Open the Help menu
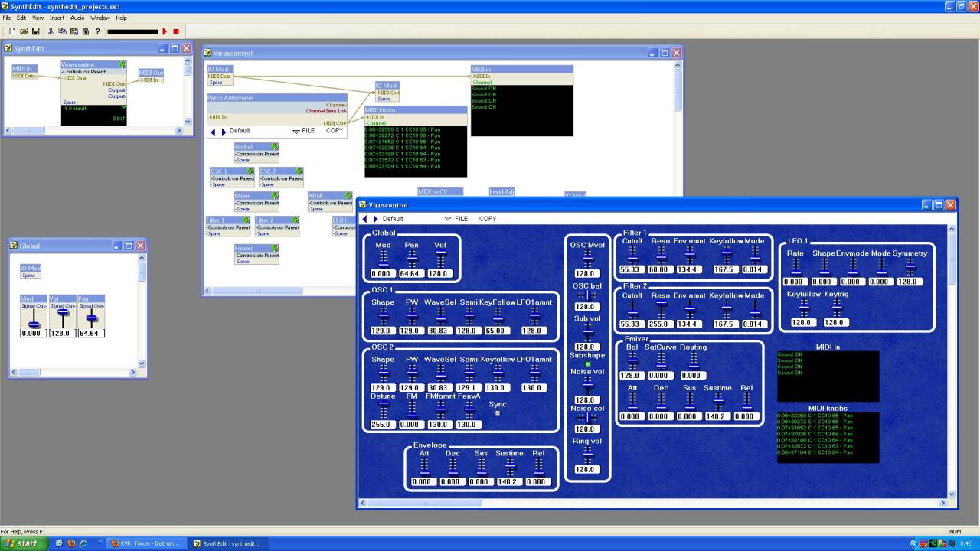The image size is (980, 551). pos(122,18)
